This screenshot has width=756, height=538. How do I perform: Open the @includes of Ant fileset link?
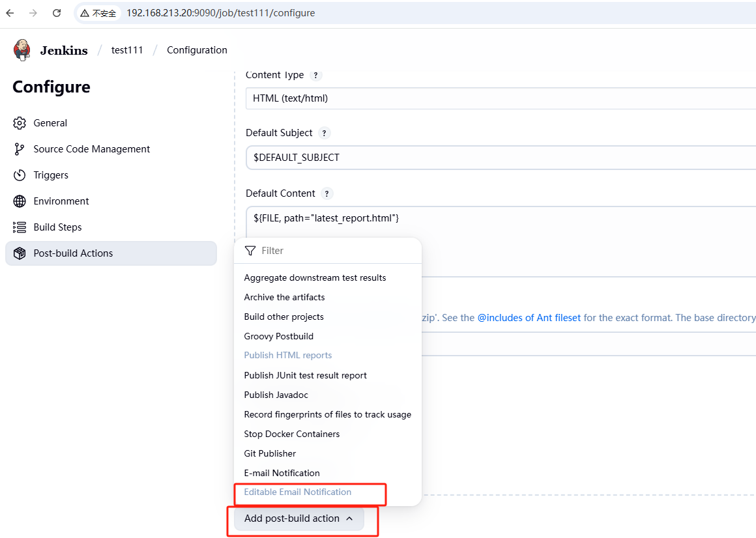point(529,318)
